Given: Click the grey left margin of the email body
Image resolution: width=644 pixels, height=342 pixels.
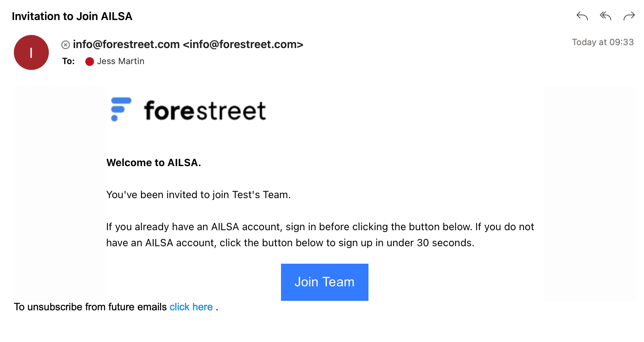Looking at the screenshot, I should (x=60, y=193).
